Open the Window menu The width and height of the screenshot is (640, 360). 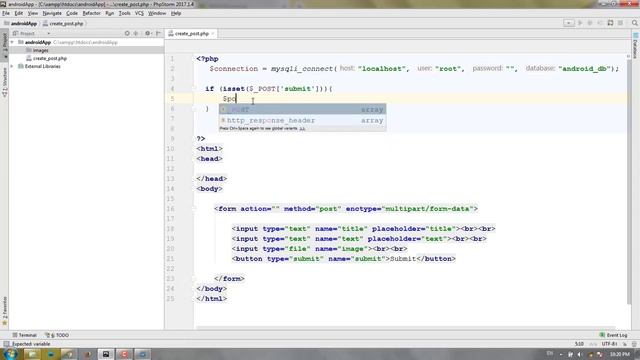click(157, 13)
